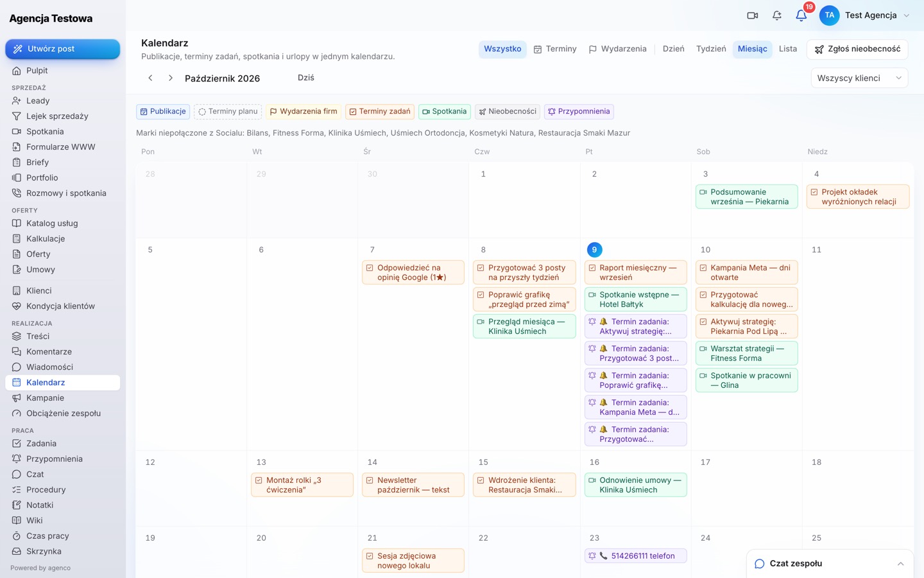Switch to the Tydzień view

(x=711, y=49)
